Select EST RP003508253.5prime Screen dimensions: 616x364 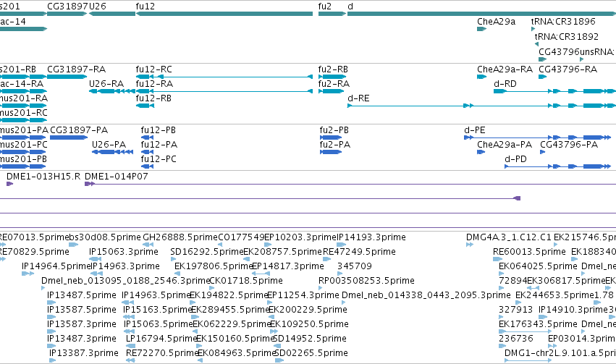(321, 288)
